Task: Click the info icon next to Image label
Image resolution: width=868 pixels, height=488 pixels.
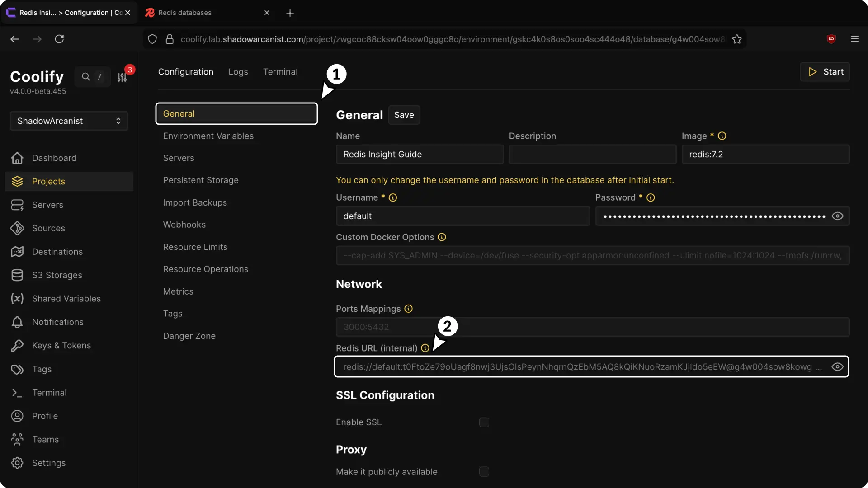Action: click(722, 136)
